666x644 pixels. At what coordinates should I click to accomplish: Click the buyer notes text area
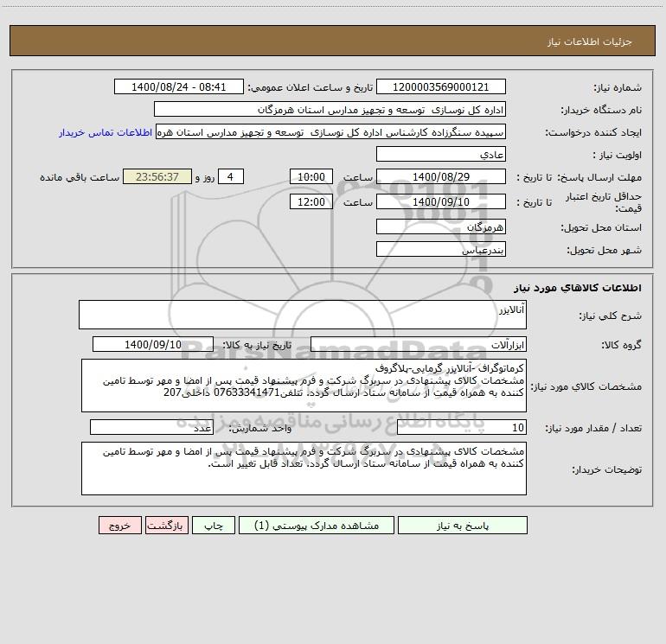(304, 469)
